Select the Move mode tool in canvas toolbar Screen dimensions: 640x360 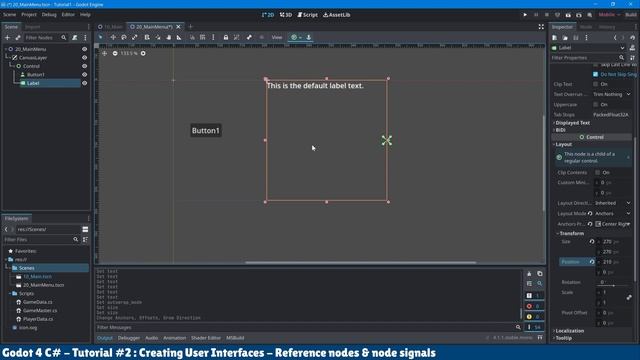coord(113,37)
